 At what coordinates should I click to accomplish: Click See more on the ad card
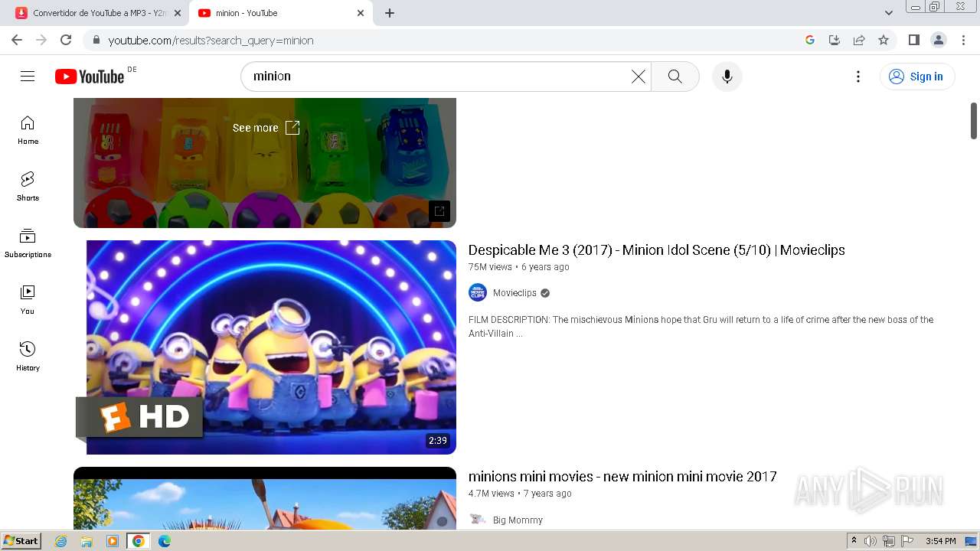tap(266, 128)
